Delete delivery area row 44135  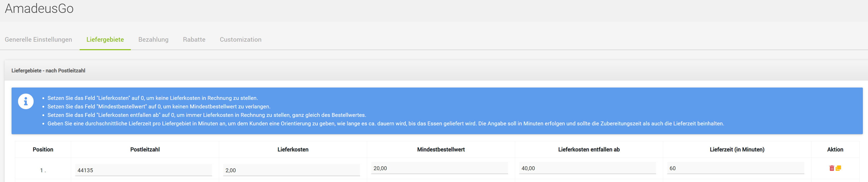point(832,168)
